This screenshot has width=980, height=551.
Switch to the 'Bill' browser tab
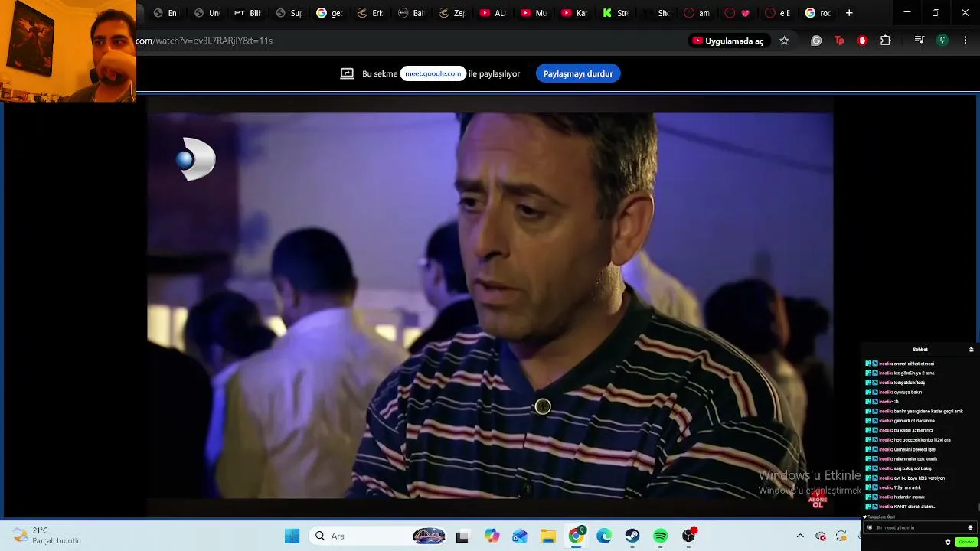coord(247,13)
